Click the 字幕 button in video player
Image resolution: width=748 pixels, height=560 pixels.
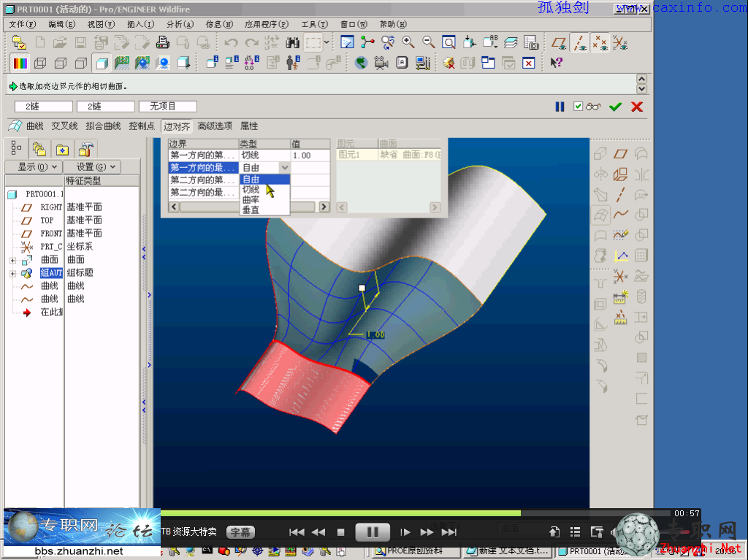(240, 532)
